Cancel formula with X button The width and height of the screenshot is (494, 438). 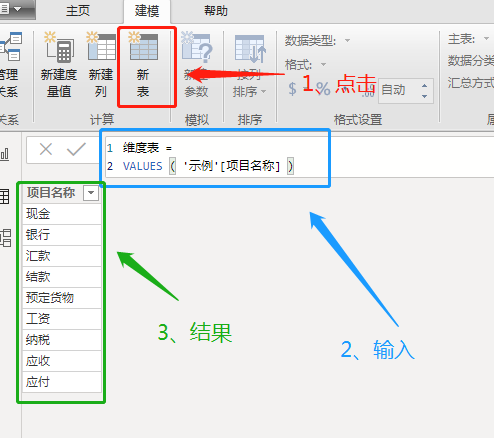click(x=46, y=149)
